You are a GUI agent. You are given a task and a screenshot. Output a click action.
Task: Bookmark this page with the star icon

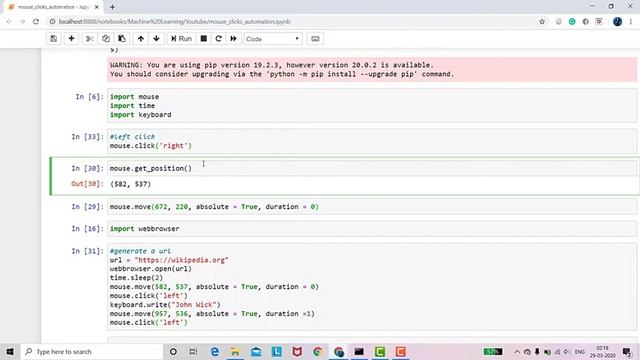(x=542, y=22)
